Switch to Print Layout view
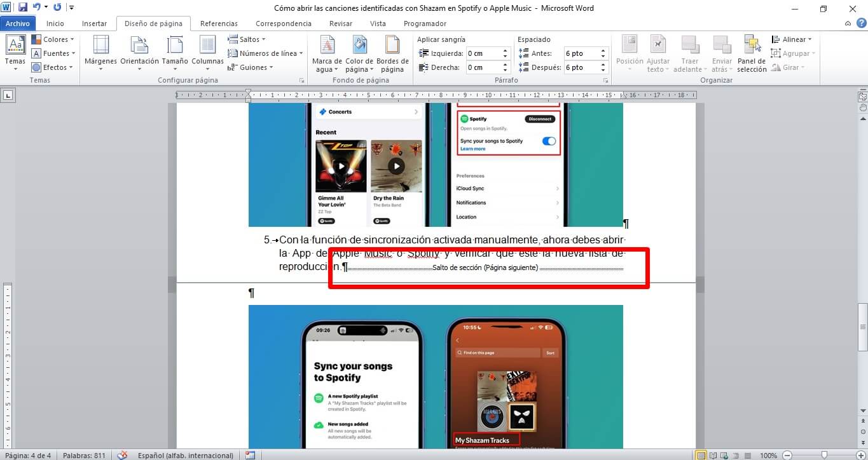 tap(701, 456)
